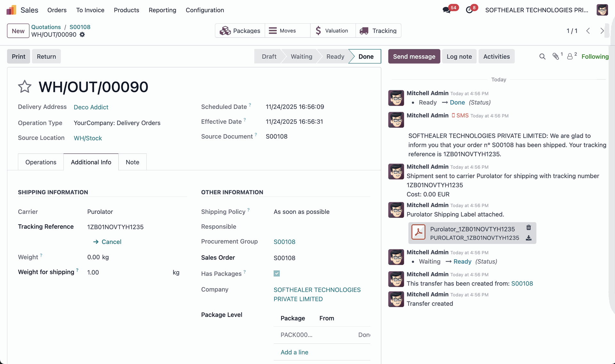Toggle the Has Packages checkbox
This screenshot has width=615, height=364.
tap(277, 273)
